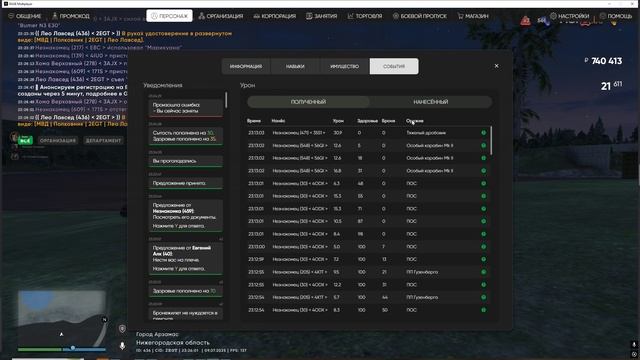Show НАНЕСЁННЫЙ dealt damage
The width and height of the screenshot is (640, 360).
(431, 102)
